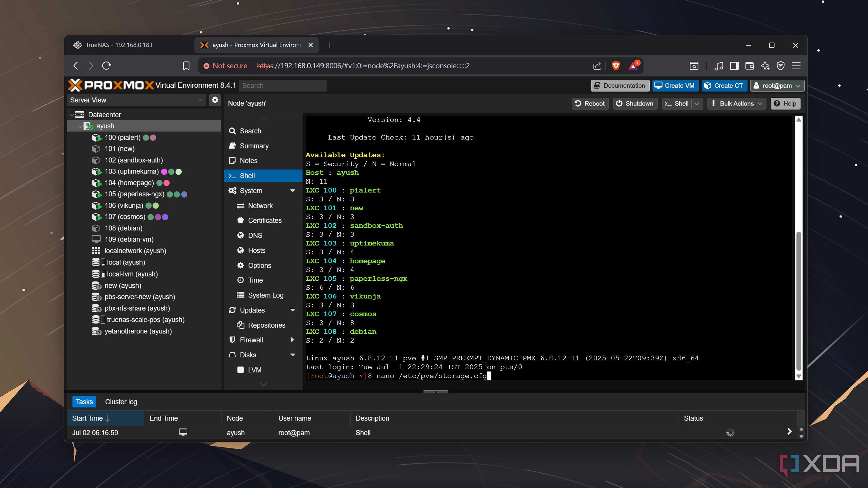The width and height of the screenshot is (868, 488).
Task: Open the Notes menu item
Action: pyautogui.click(x=263, y=161)
